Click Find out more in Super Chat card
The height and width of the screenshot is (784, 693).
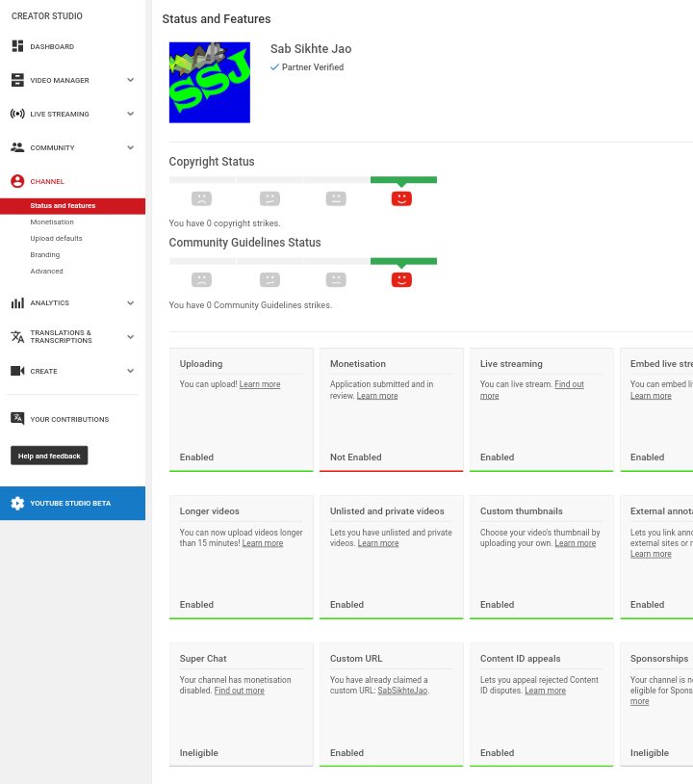(240, 691)
